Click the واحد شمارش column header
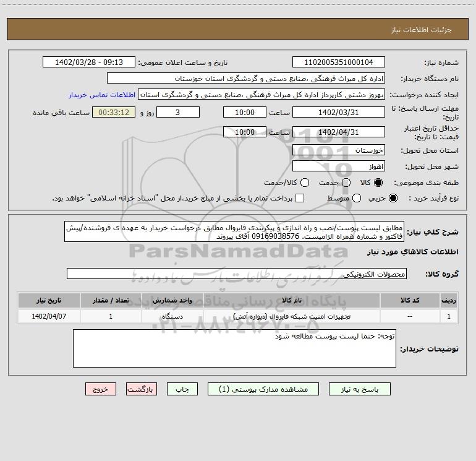The height and width of the screenshot is (461, 476). point(172,300)
